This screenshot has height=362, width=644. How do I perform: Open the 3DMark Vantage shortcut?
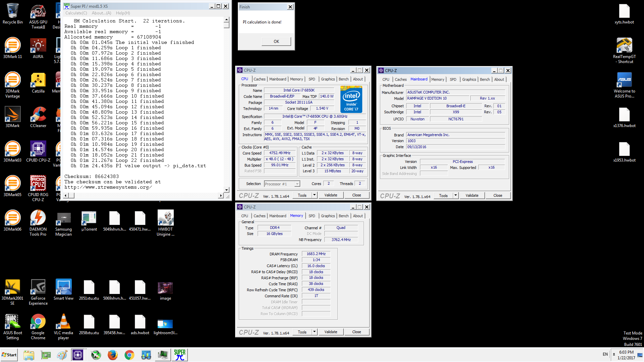pyautogui.click(x=12, y=85)
